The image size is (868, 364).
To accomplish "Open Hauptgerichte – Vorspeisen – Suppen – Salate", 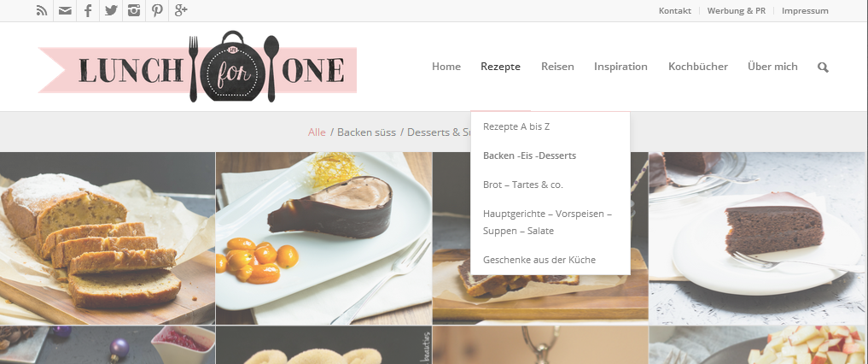I will tap(547, 222).
